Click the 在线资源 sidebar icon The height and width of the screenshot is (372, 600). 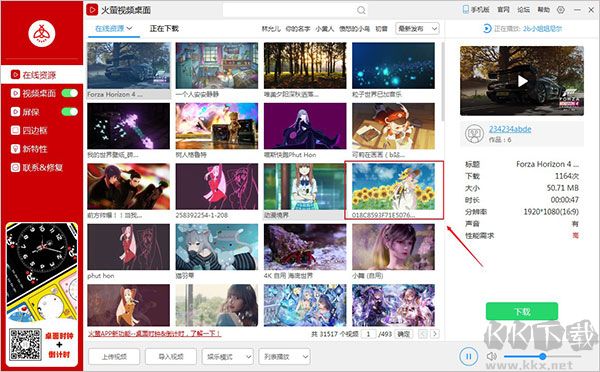(15, 74)
